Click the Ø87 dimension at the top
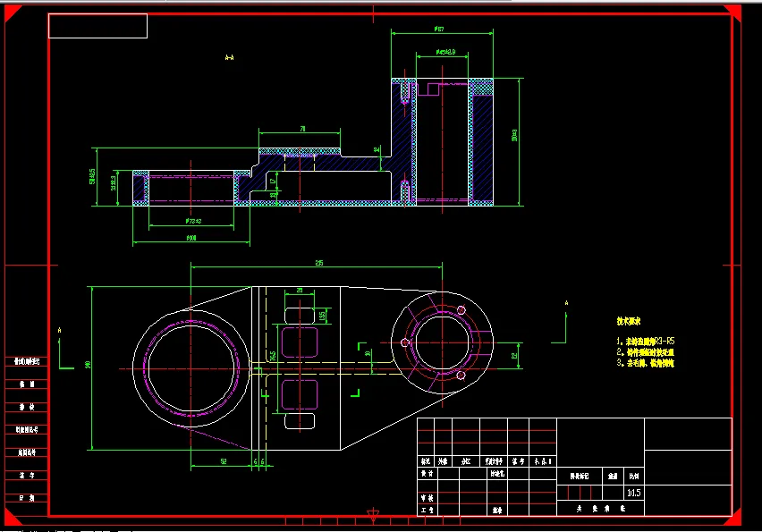762x532 pixels. pos(439,30)
